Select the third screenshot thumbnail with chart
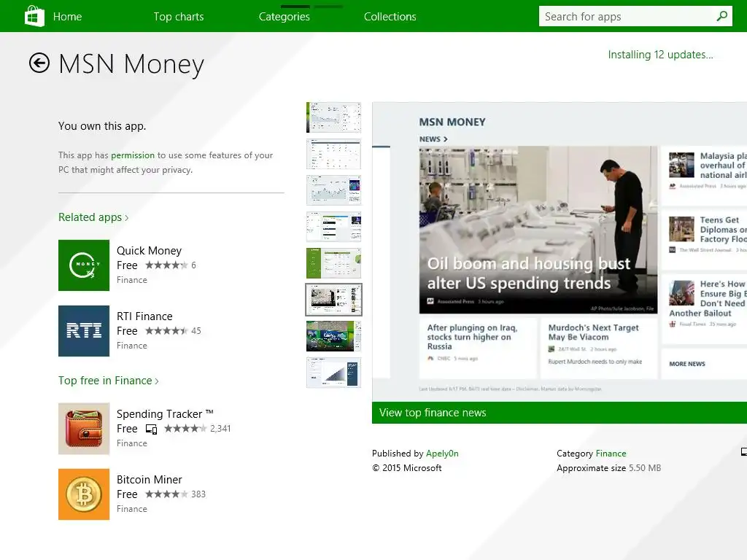This screenshot has height=560, width=747. pyautogui.click(x=333, y=190)
